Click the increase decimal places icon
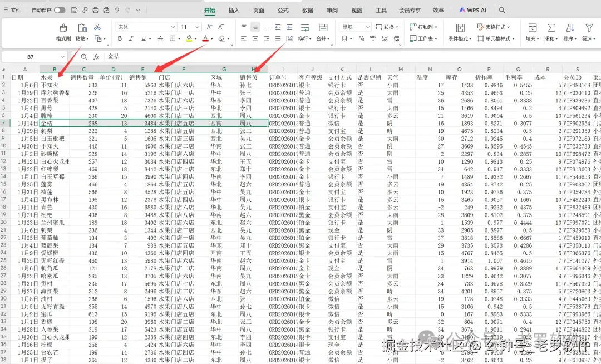Viewport: 601px width, 364px height. tap(385, 38)
